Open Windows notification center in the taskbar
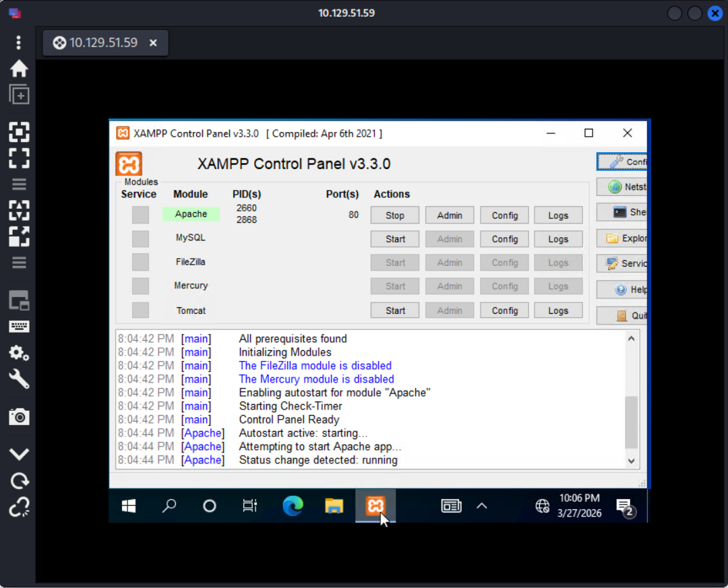The width and height of the screenshot is (728, 588). click(x=624, y=507)
